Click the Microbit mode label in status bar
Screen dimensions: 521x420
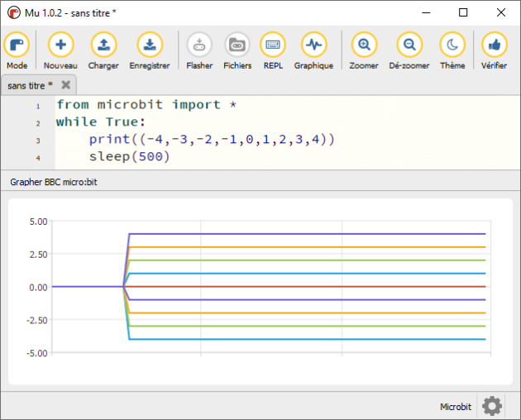456,407
